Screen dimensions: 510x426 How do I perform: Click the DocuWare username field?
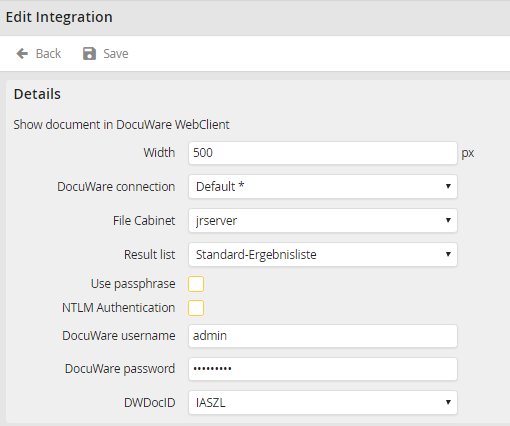pyautogui.click(x=323, y=336)
